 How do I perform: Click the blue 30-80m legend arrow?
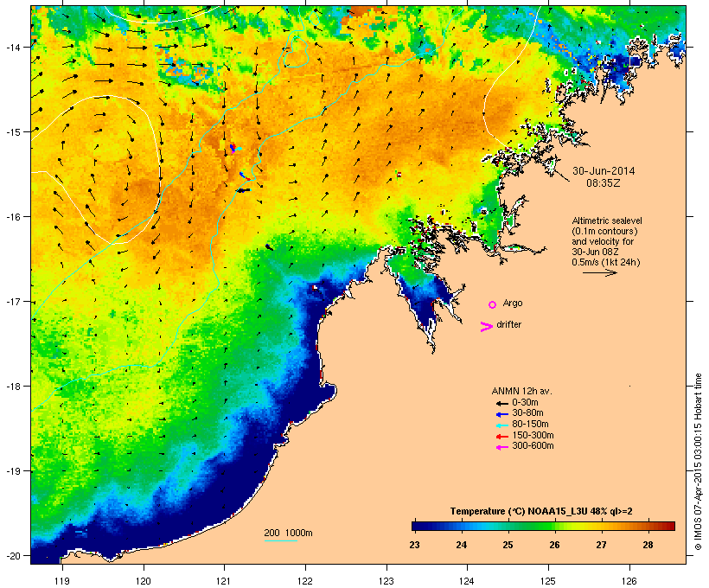(x=502, y=414)
